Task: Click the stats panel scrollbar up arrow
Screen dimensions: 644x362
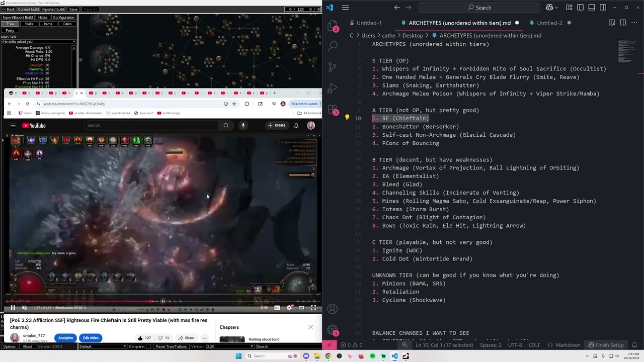Action: coord(75,47)
